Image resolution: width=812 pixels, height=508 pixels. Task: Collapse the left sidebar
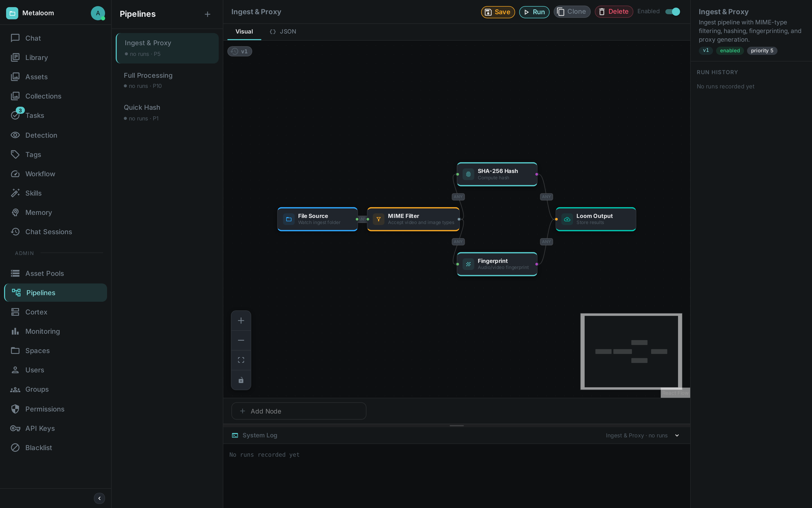pyautogui.click(x=99, y=498)
